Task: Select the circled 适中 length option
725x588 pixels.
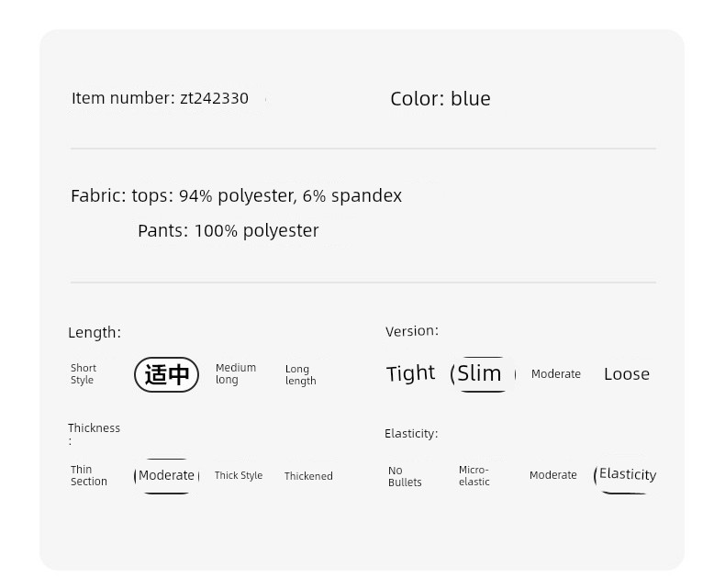Action: click(x=166, y=374)
